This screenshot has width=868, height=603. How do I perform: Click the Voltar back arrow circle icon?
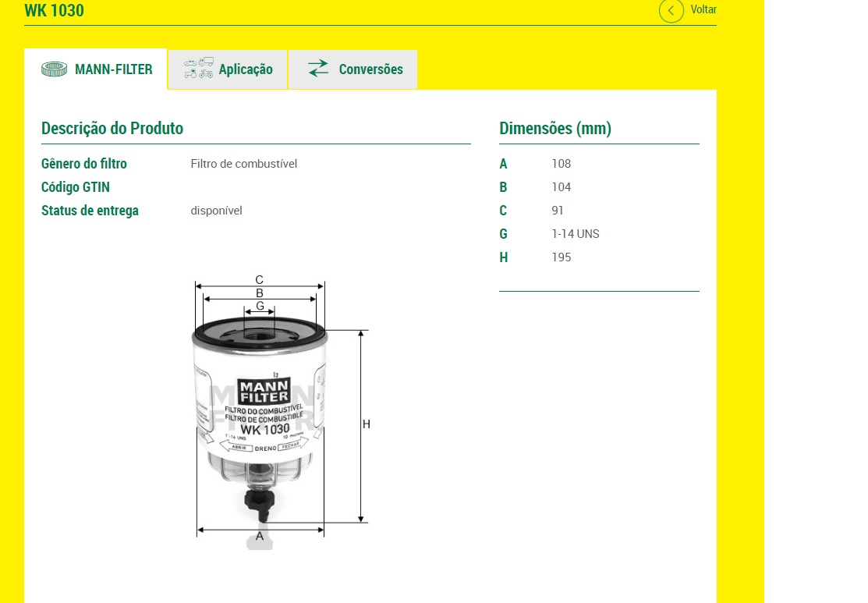tap(671, 10)
